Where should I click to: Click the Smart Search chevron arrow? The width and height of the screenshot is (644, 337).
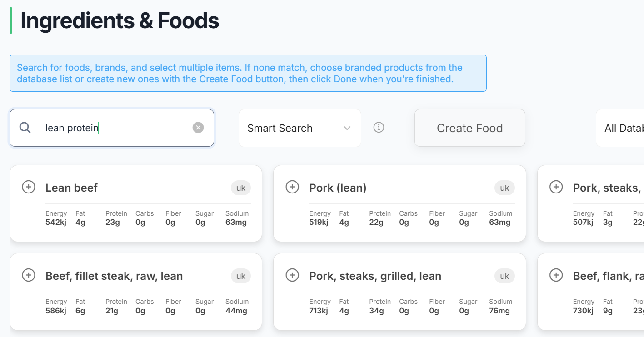[x=347, y=128]
